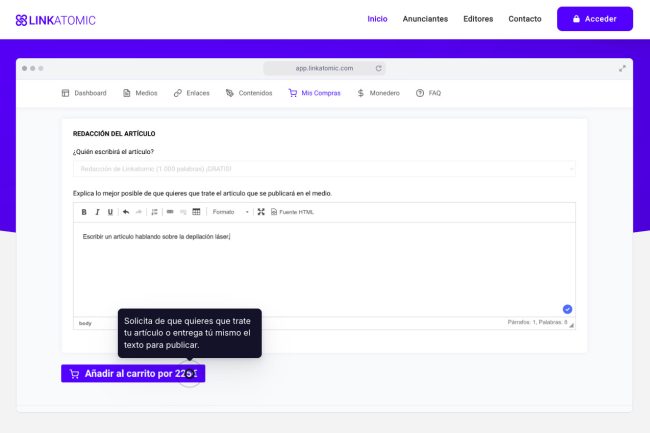The image size is (650, 433).
Task: Apply underline formatting in the editor
Action: [110, 212]
